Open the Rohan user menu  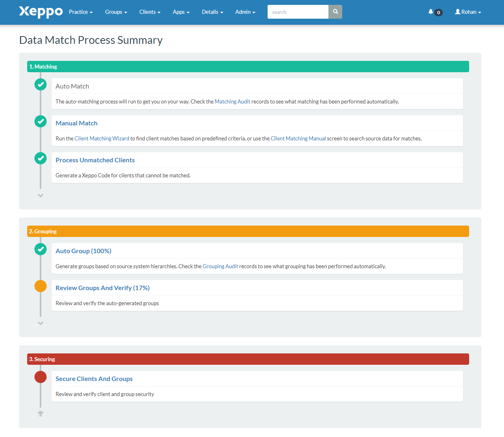pos(468,12)
